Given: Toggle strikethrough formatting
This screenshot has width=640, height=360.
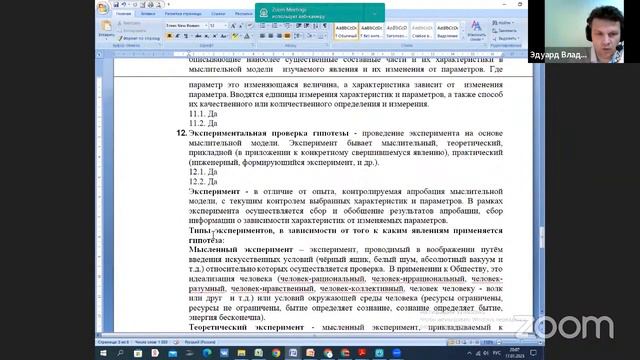Looking at the screenshot, I should [x=198, y=36].
